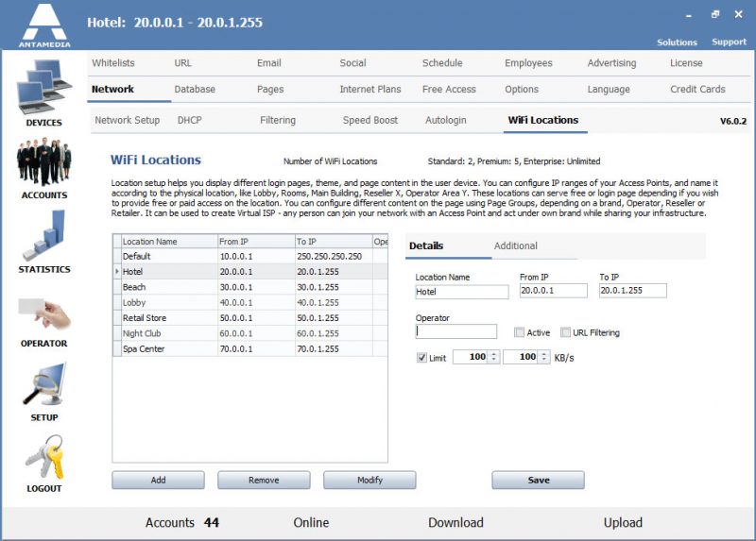756x541 pixels.
Task: Open the License tab
Action: (x=686, y=62)
